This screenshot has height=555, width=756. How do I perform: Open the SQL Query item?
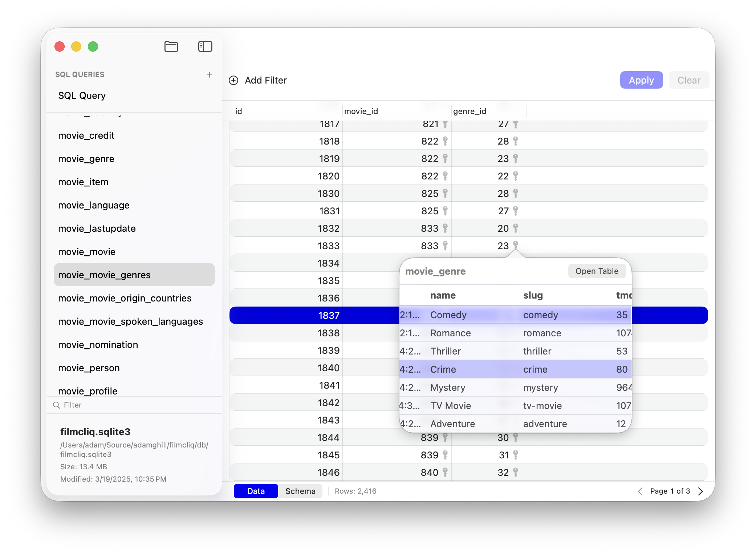[82, 96]
